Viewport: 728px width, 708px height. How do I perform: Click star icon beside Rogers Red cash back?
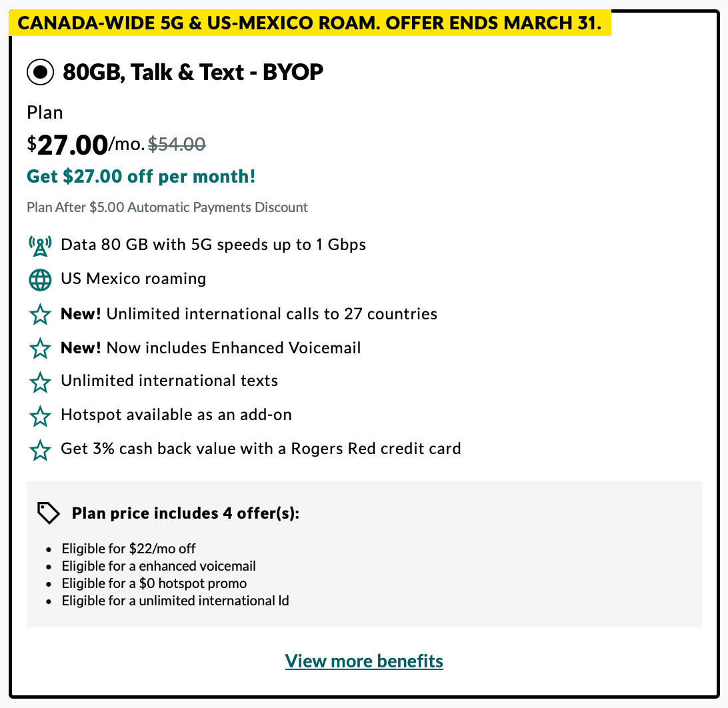coord(40,450)
